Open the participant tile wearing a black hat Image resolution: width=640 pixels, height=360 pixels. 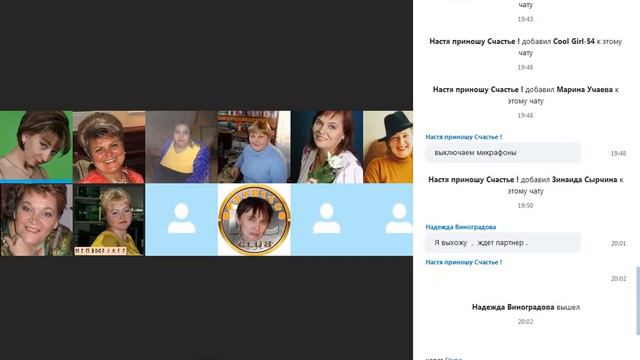pos(388,147)
